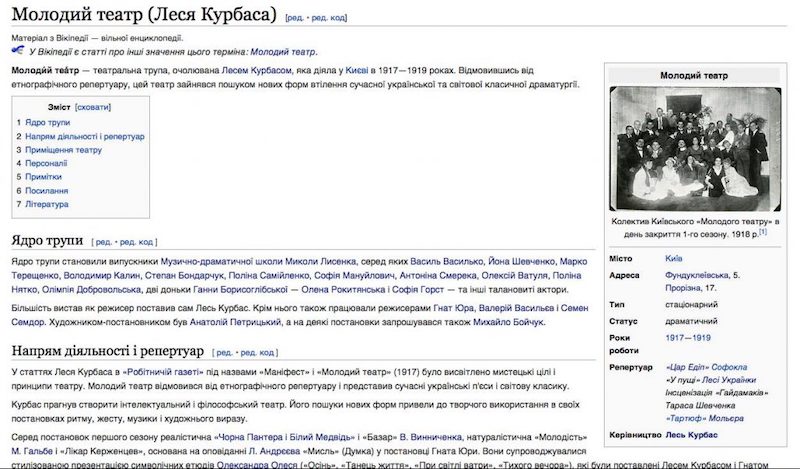The width and height of the screenshot is (800, 469).
Task: Jump to contents item 'Приміщення театру'
Action: point(64,150)
